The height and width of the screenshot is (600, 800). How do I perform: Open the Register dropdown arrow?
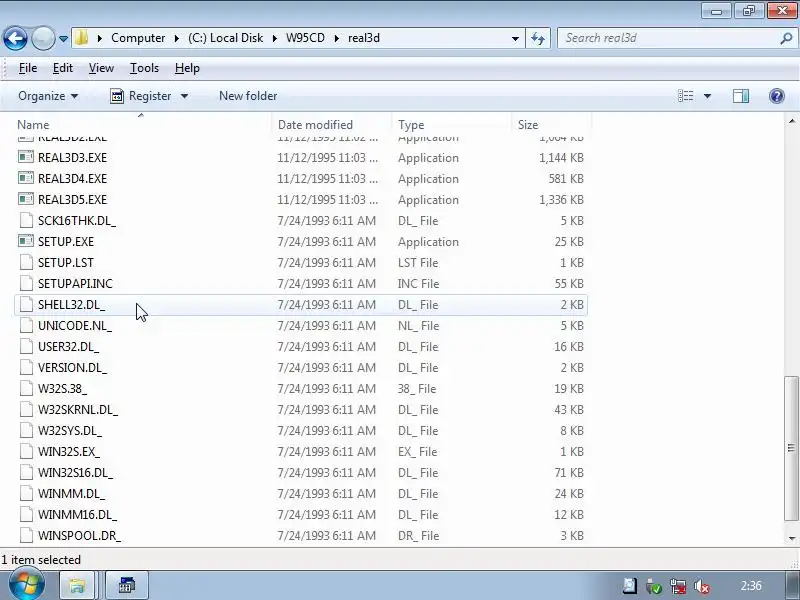click(x=184, y=96)
